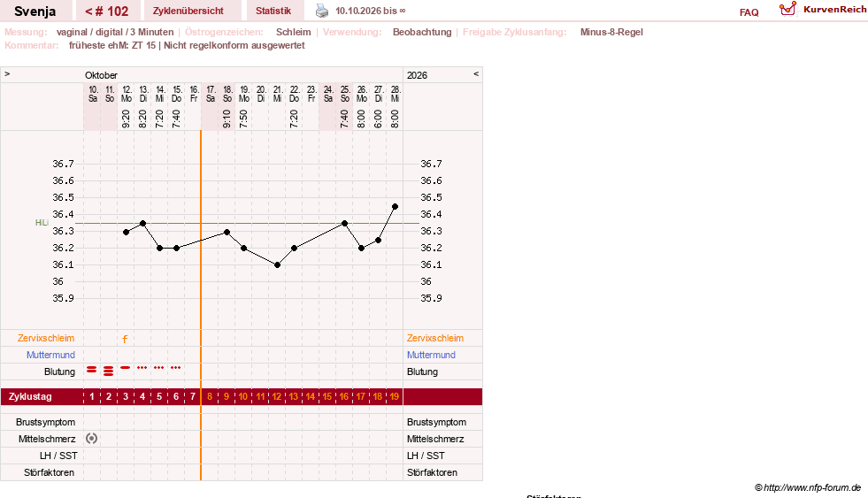Click the 'vaginal / digital / 3 Minuten' text
Viewport: 868px width, 498px height.
pyautogui.click(x=115, y=32)
